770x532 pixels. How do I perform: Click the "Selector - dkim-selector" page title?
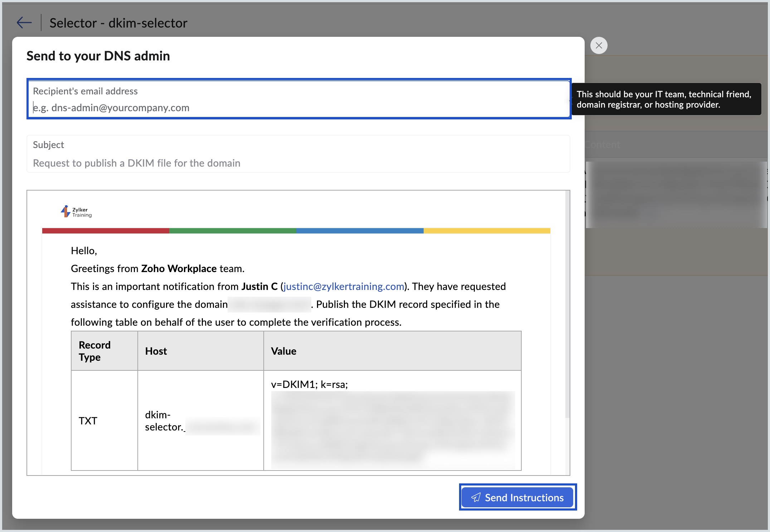118,23
